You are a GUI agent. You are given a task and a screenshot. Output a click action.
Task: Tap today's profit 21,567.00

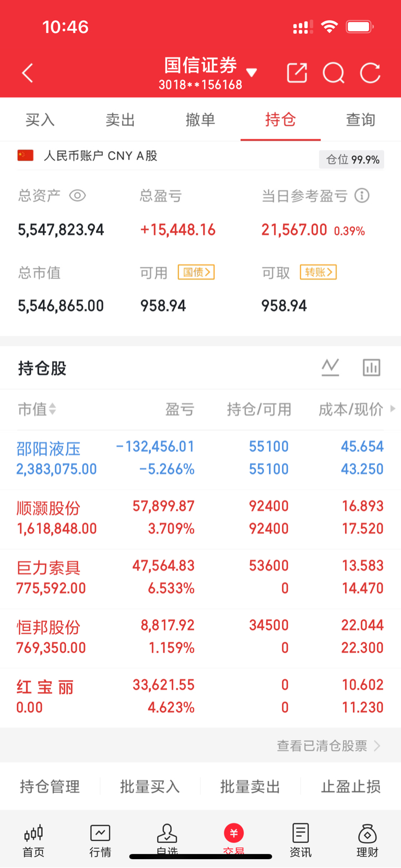pyautogui.click(x=294, y=230)
